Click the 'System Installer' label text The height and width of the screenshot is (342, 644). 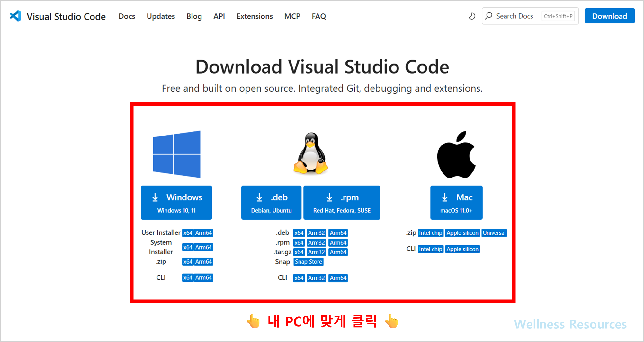click(x=161, y=247)
